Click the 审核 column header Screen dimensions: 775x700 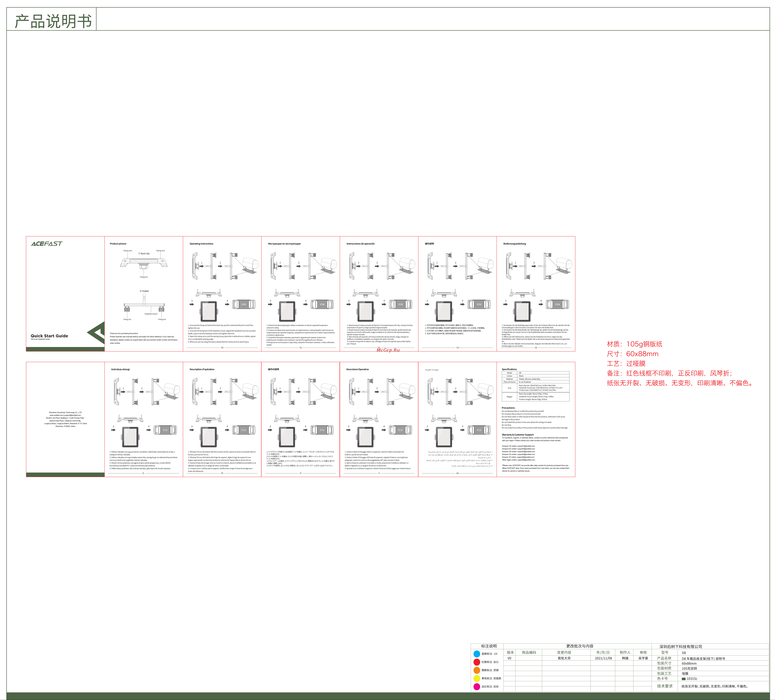[643, 652]
